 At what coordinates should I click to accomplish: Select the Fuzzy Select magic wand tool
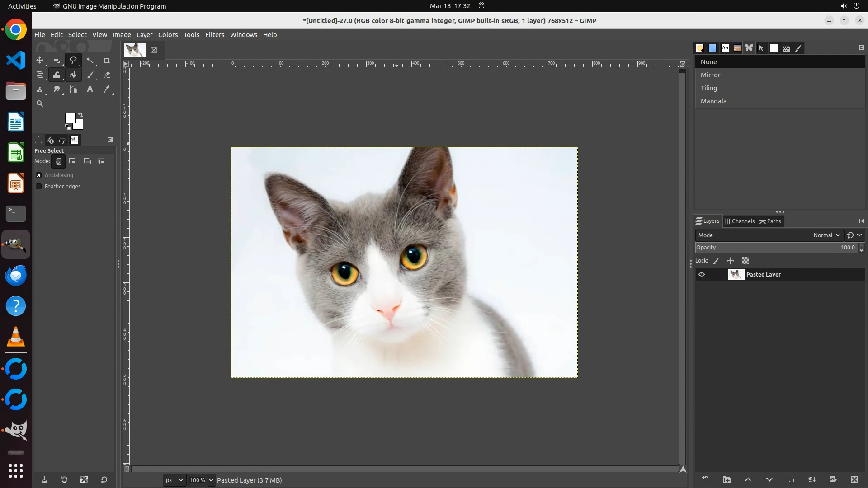click(x=90, y=60)
